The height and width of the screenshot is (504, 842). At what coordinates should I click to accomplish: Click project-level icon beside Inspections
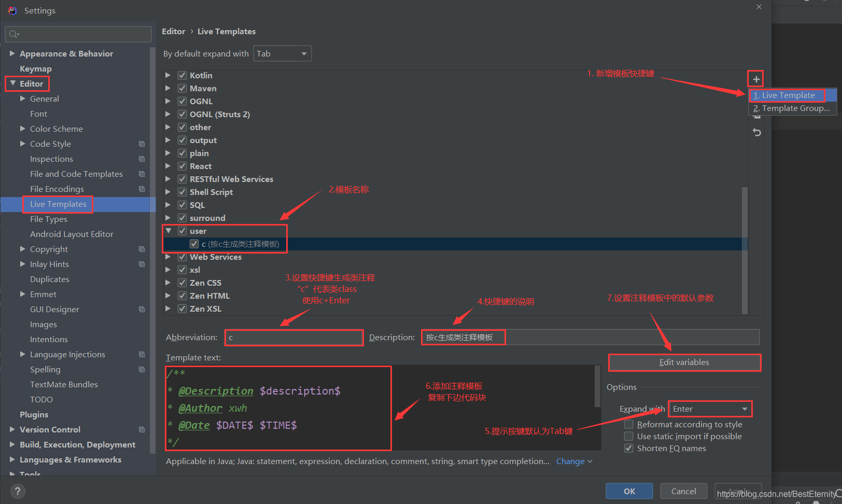(x=142, y=159)
